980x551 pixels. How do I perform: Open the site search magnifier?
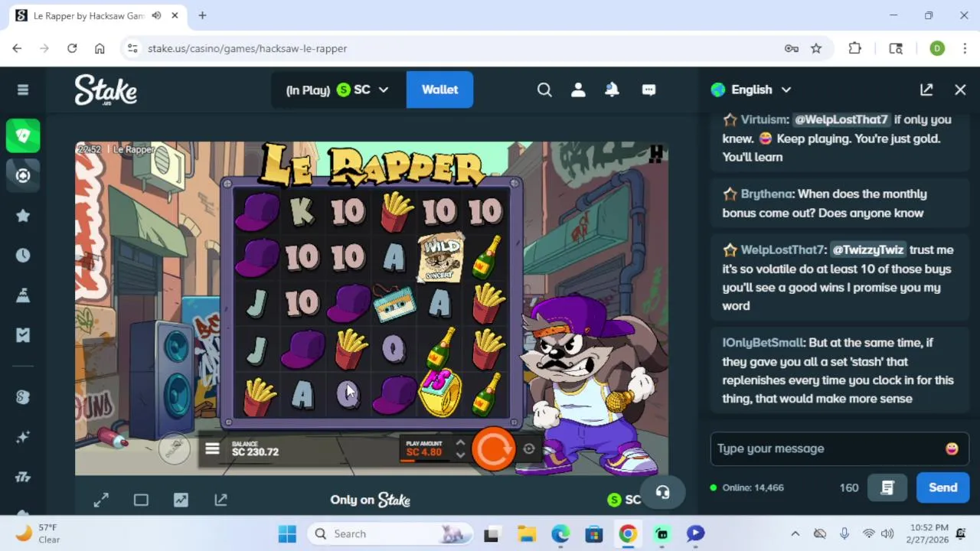(x=544, y=90)
